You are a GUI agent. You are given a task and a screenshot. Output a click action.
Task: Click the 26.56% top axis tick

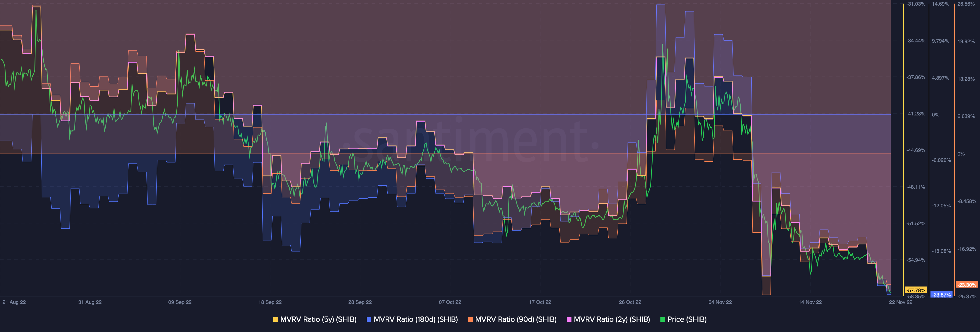click(966, 4)
